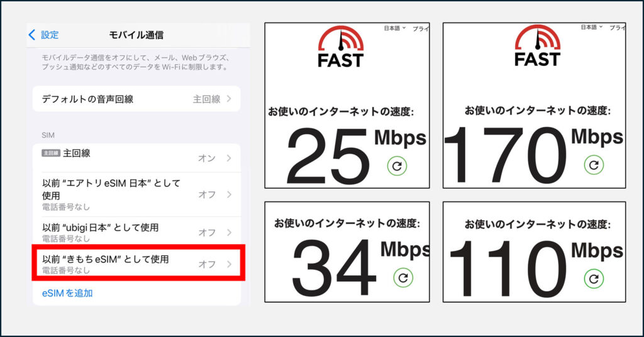Open プライ link in the 25 Mbps panel
This screenshot has height=337, width=644.
click(421, 29)
